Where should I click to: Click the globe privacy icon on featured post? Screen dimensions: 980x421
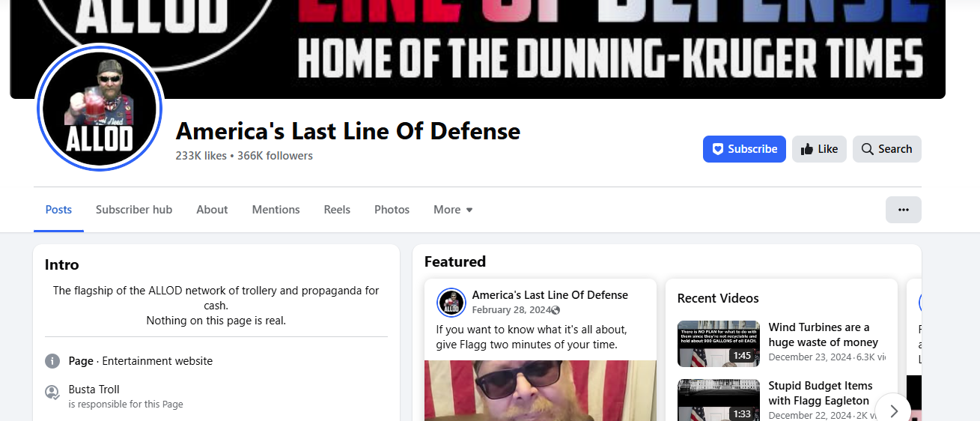tap(556, 310)
